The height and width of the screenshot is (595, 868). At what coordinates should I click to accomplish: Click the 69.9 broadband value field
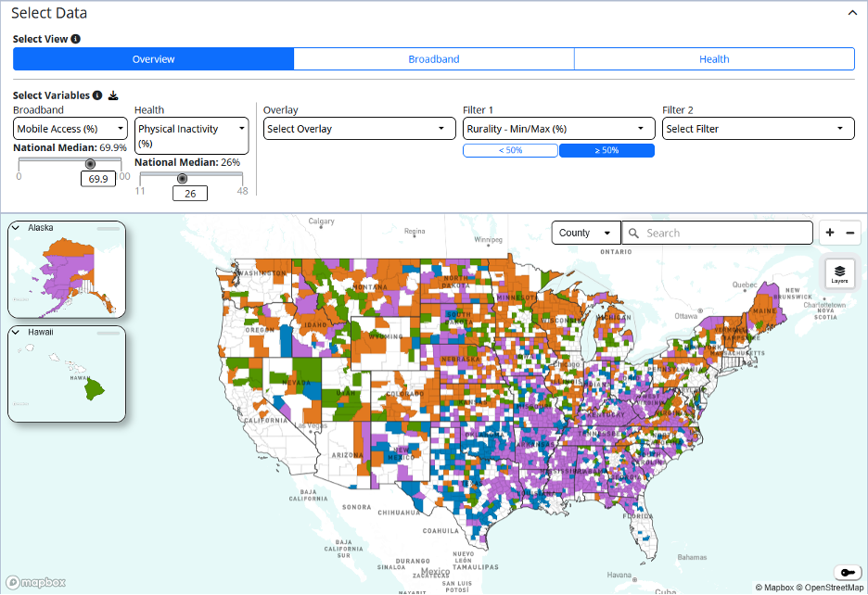[x=98, y=179]
